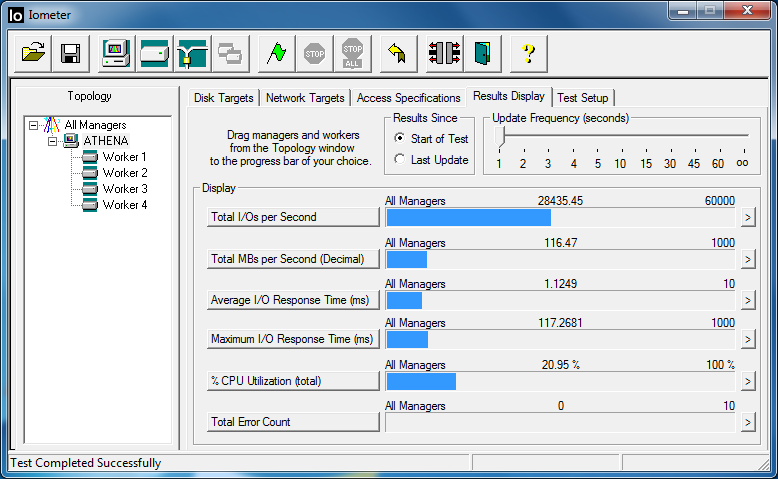778x479 pixels.
Task: Save the test configuration file
Action: (70, 53)
